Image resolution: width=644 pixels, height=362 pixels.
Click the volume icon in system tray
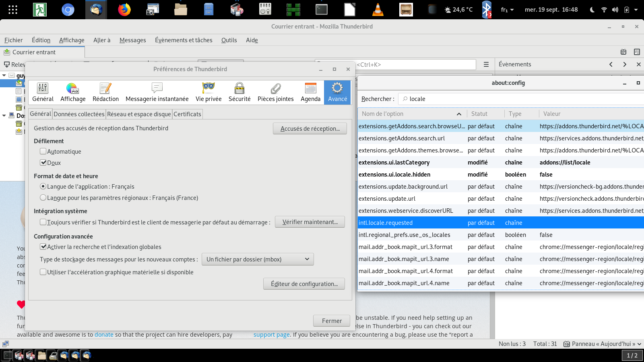click(x=615, y=10)
